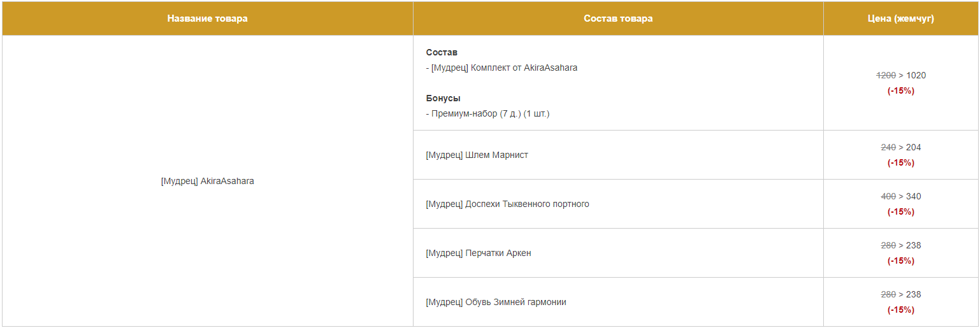980x328 pixels.
Task: Click the bold "Состав" heading
Action: pyautogui.click(x=442, y=52)
